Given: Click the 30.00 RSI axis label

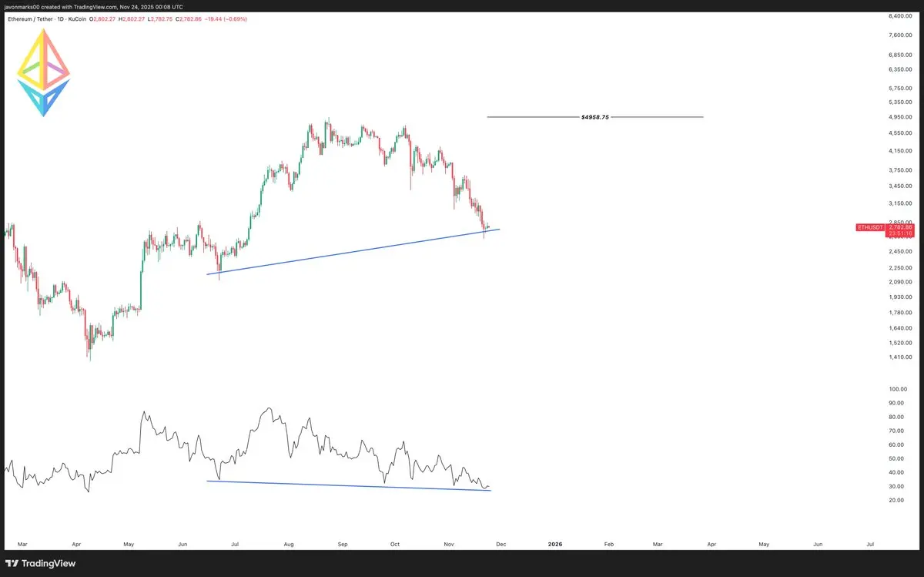Looking at the screenshot, I should pyautogui.click(x=896, y=486).
